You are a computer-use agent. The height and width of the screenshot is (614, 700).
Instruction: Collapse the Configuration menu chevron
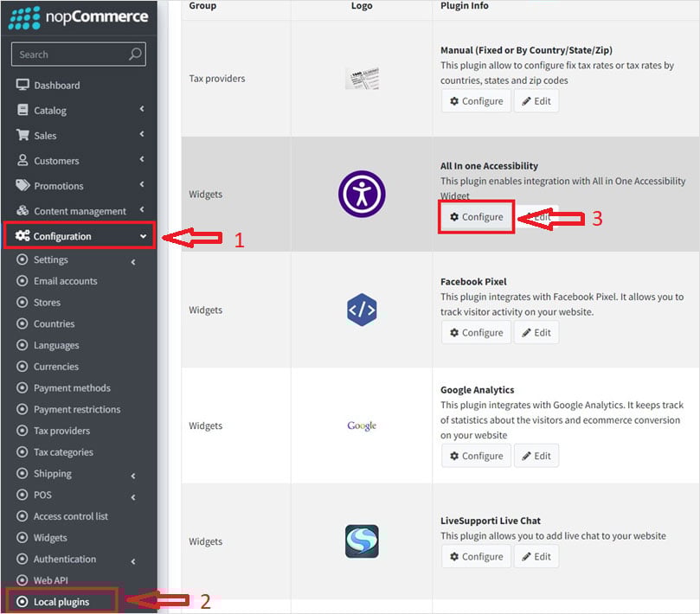[x=143, y=236]
